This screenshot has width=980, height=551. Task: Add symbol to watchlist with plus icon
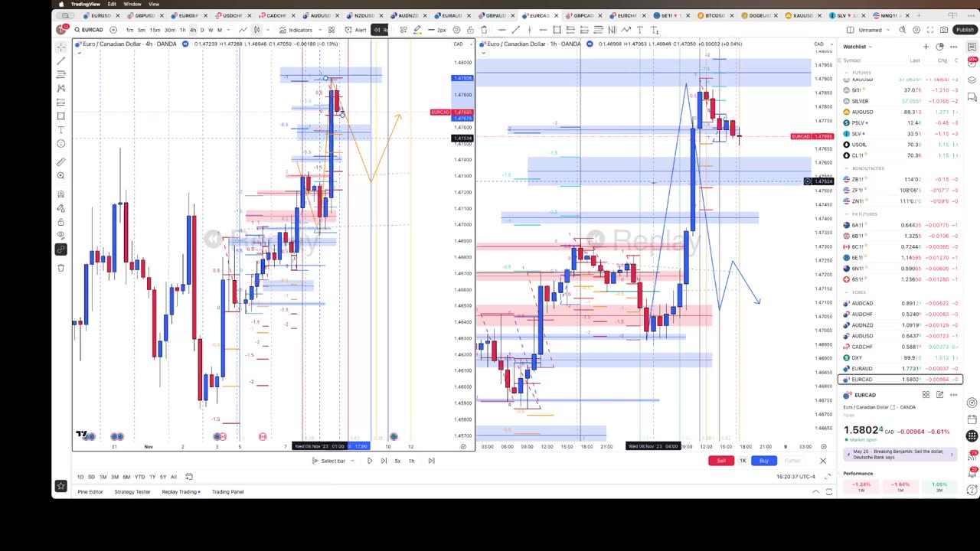[926, 47]
